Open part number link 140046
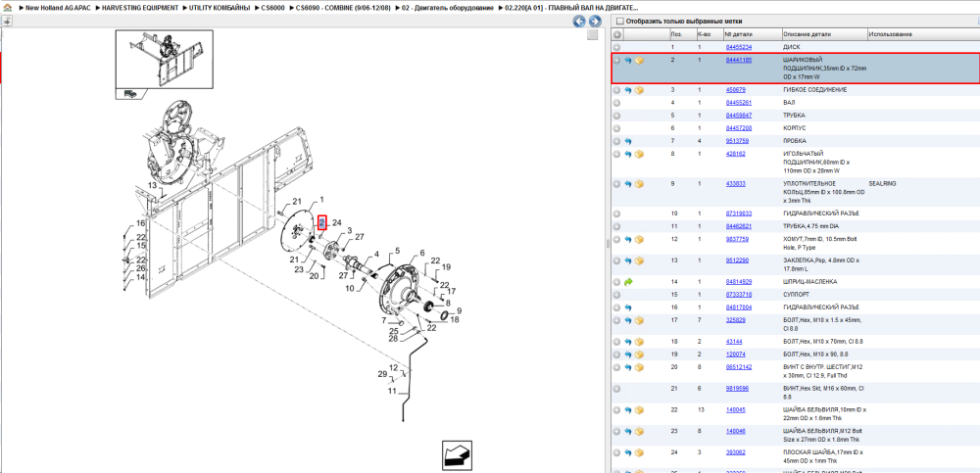Image resolution: width=980 pixels, height=473 pixels. pyautogui.click(x=736, y=431)
